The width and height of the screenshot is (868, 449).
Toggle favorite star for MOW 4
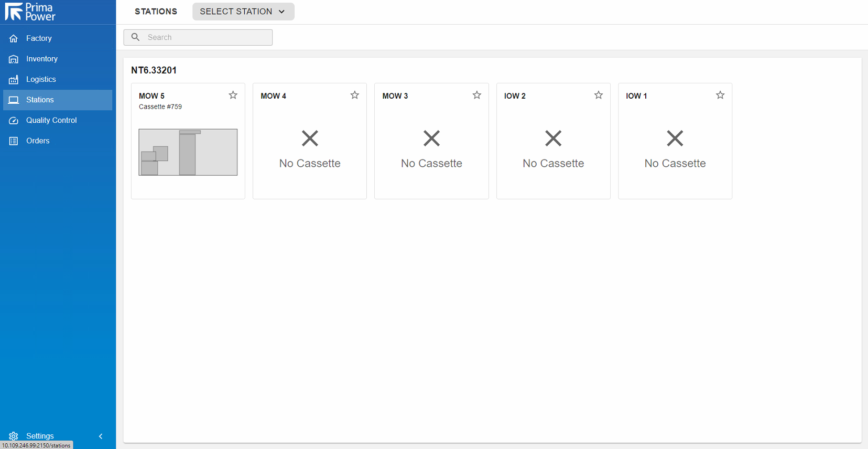[355, 95]
